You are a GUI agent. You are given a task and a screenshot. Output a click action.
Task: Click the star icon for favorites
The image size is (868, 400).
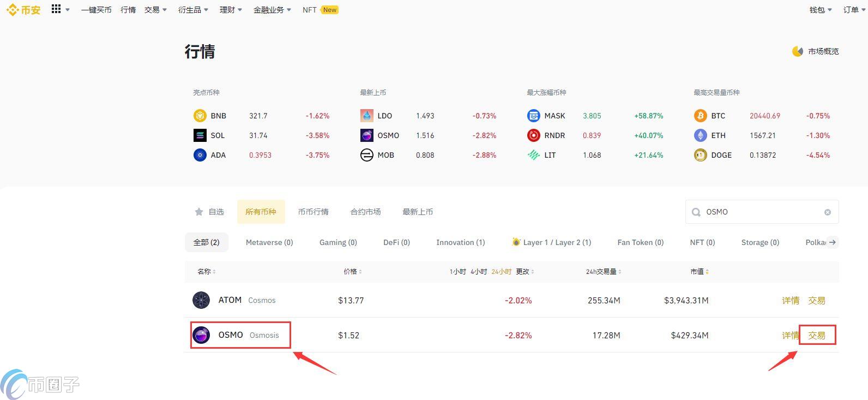click(199, 212)
